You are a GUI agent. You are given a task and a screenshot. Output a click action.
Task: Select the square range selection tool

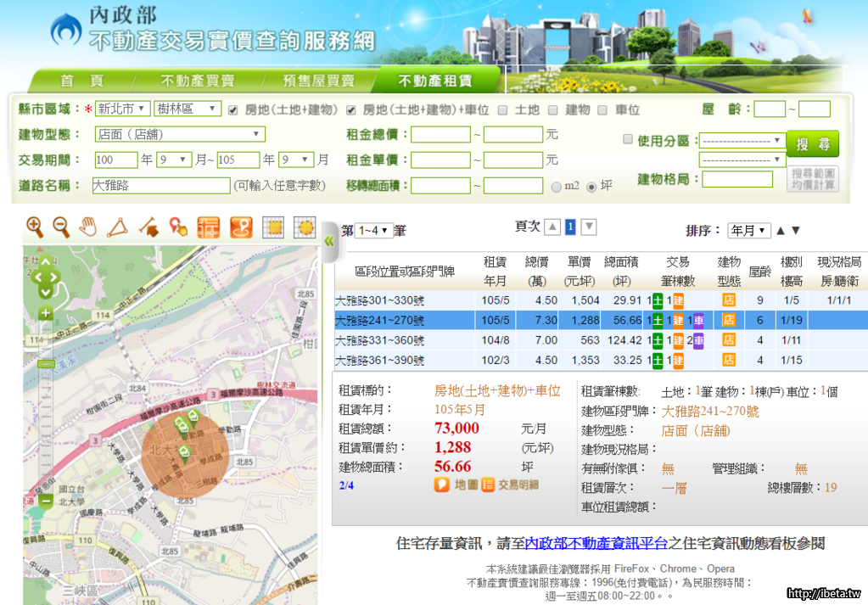tap(272, 227)
